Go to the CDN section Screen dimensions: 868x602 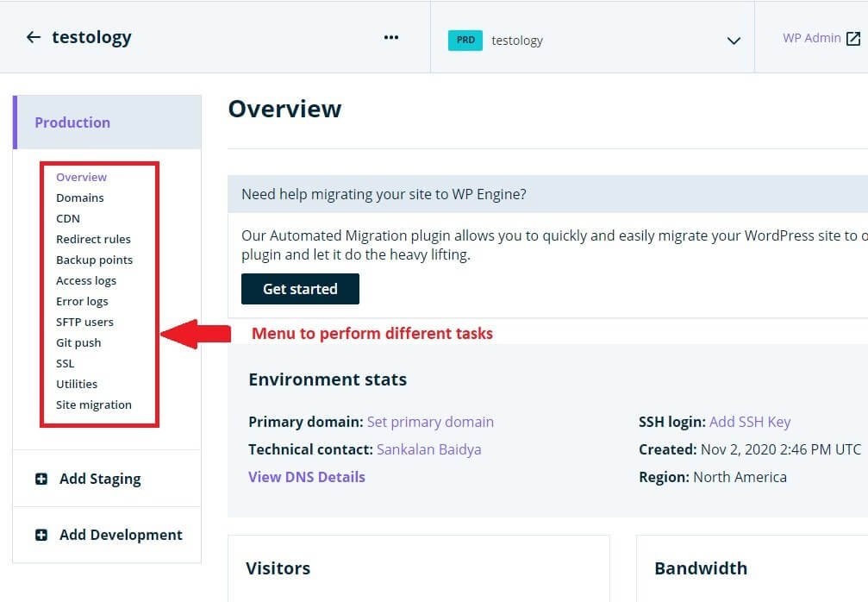(68, 218)
